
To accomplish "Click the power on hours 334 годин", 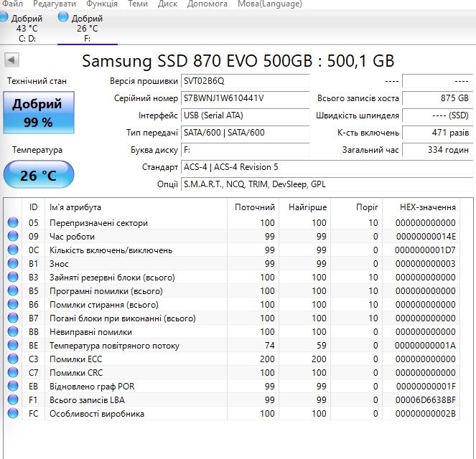I will (x=437, y=150).
